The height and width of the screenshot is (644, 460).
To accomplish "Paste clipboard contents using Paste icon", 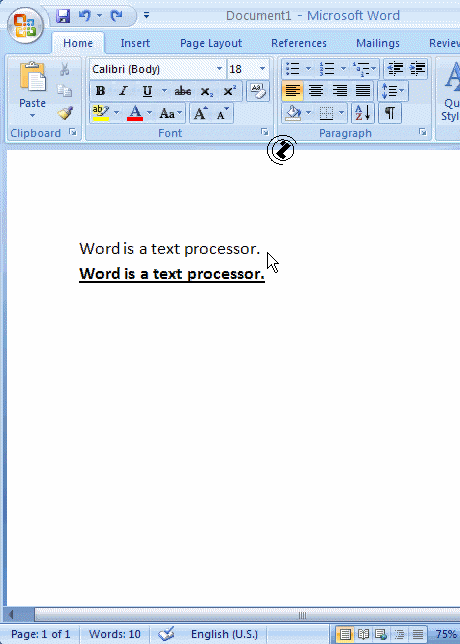I will (x=32, y=77).
